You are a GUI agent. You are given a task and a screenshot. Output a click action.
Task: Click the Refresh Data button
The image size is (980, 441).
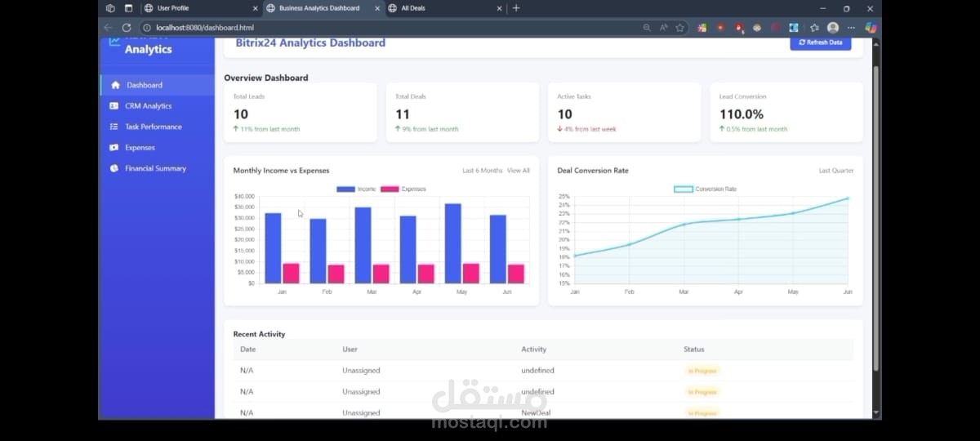(x=820, y=42)
